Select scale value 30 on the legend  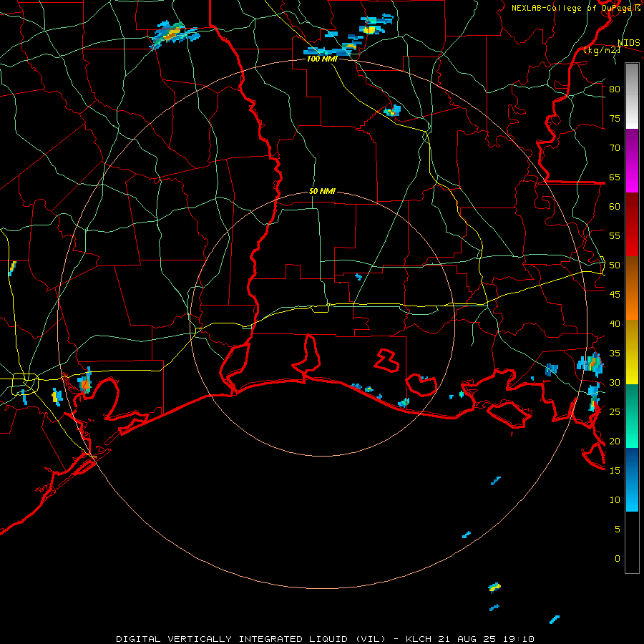tap(615, 382)
